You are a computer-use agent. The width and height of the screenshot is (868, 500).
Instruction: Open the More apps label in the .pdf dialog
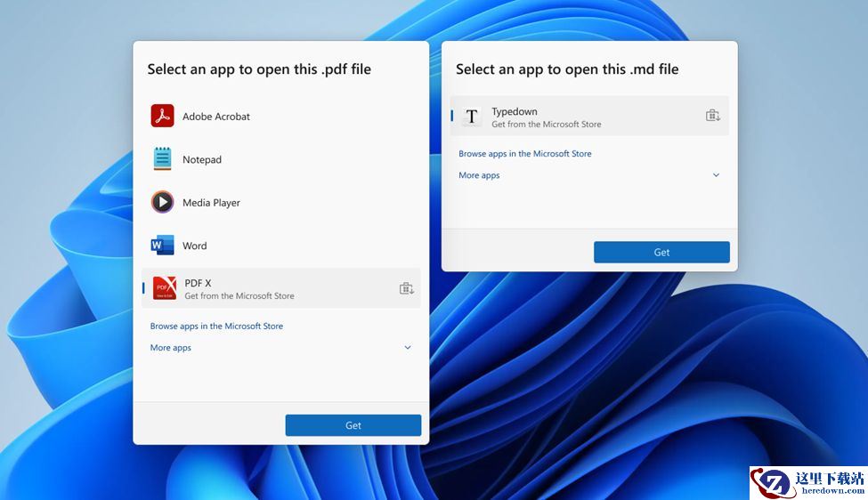pyautogui.click(x=171, y=348)
